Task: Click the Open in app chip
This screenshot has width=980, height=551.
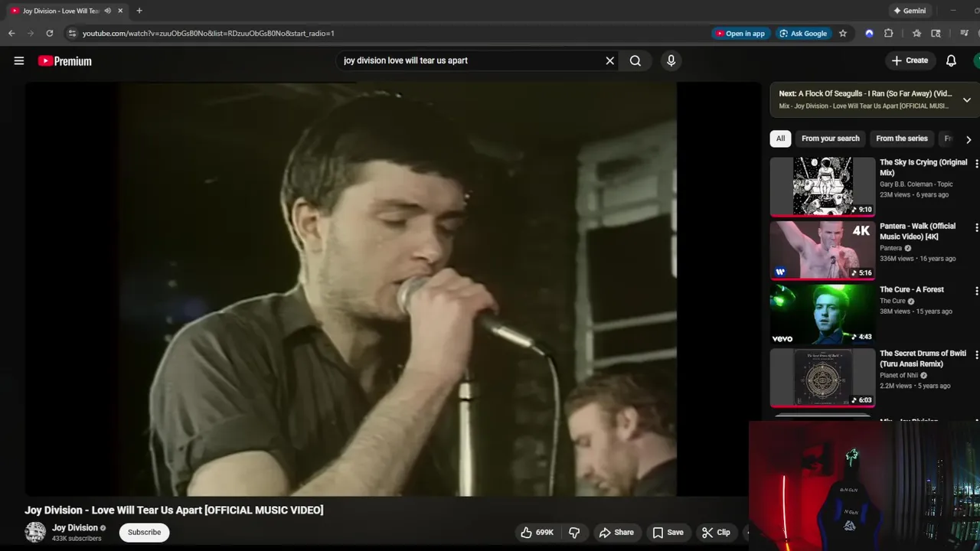Action: (740, 33)
